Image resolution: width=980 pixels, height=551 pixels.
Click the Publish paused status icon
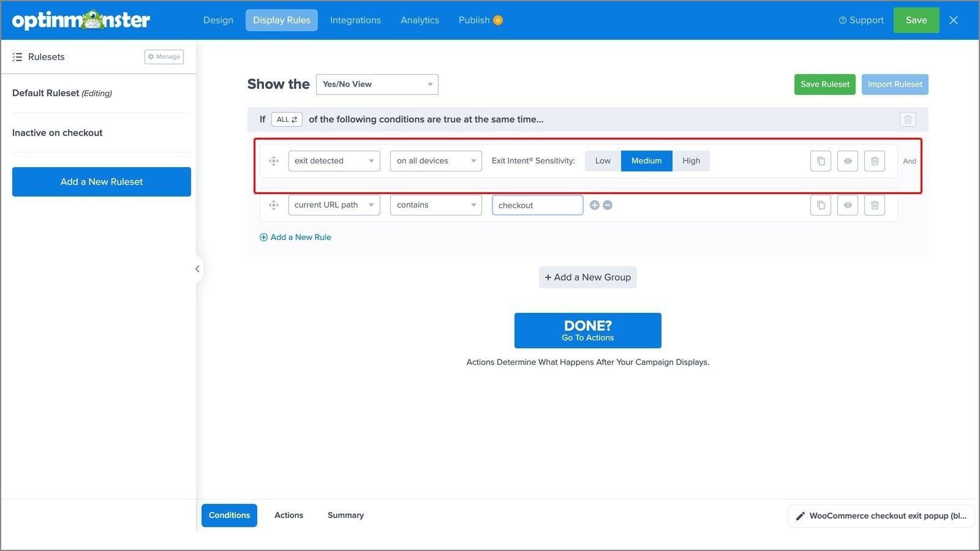[498, 20]
